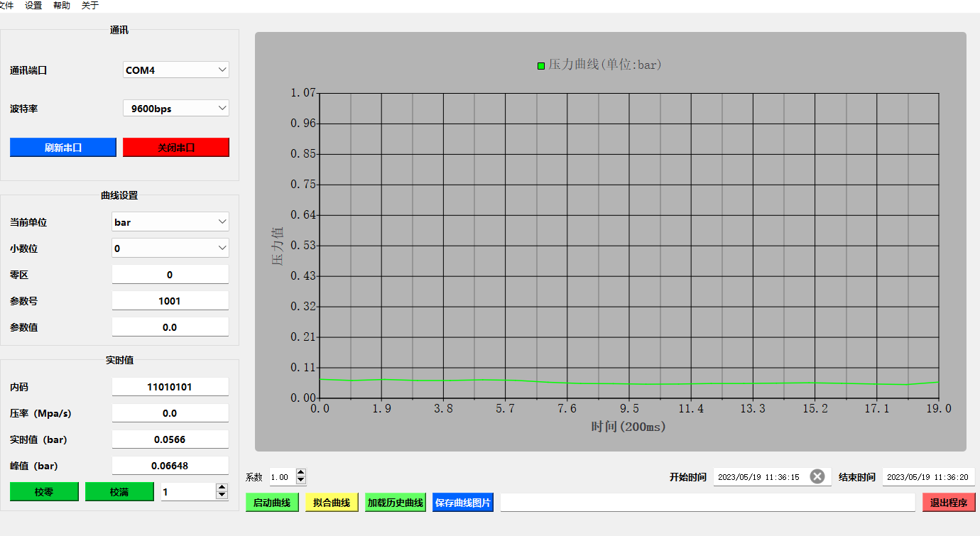The width and height of the screenshot is (980, 536).
Task: Click the 9.5 x-axis tick label
Action: coord(629,408)
